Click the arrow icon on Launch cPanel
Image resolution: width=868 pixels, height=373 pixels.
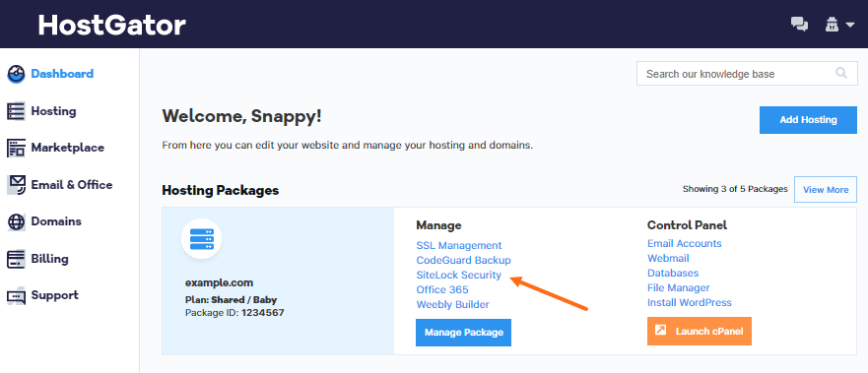click(660, 331)
